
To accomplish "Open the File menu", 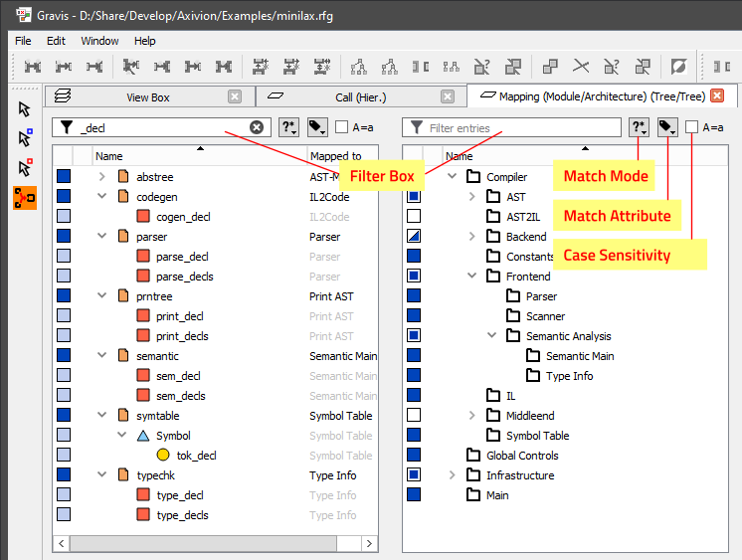I will [23, 41].
